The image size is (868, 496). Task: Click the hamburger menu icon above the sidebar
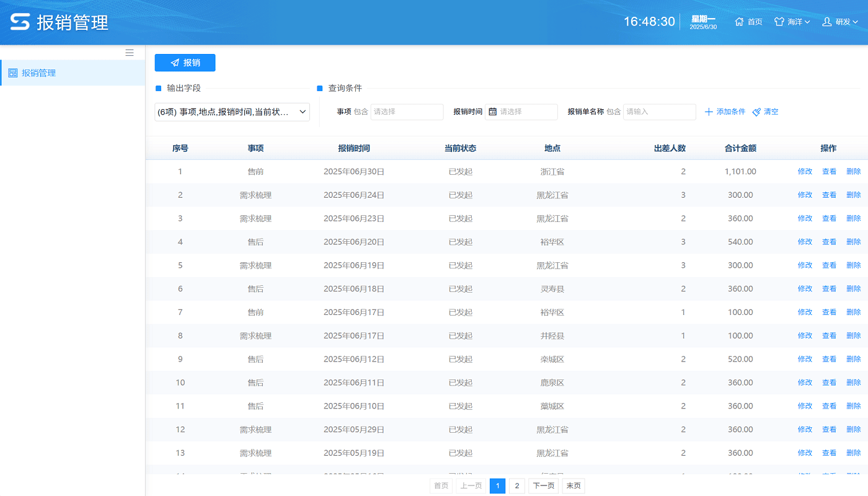coord(130,53)
